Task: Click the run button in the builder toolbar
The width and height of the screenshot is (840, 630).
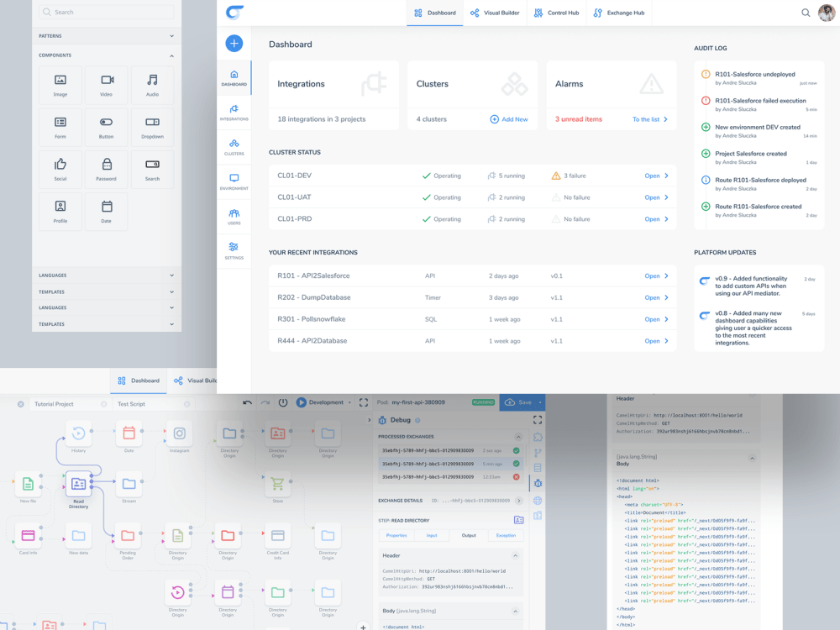Action: pos(301,402)
